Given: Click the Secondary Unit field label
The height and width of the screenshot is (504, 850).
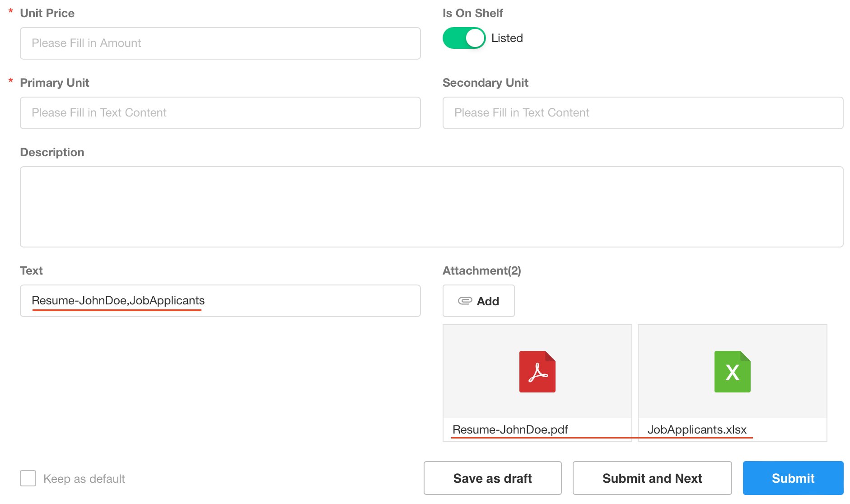Looking at the screenshot, I should coord(485,83).
